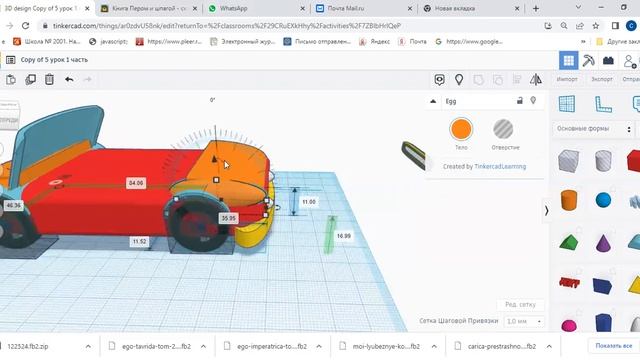The width and height of the screenshot is (640, 360).
Task: Click the edit grid button
Action: click(520, 304)
